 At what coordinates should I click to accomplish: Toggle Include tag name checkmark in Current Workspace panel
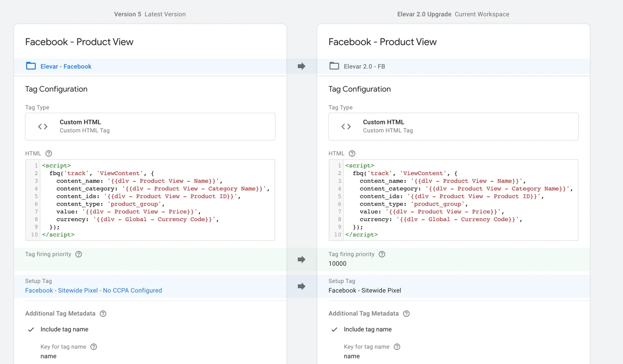tap(334, 330)
